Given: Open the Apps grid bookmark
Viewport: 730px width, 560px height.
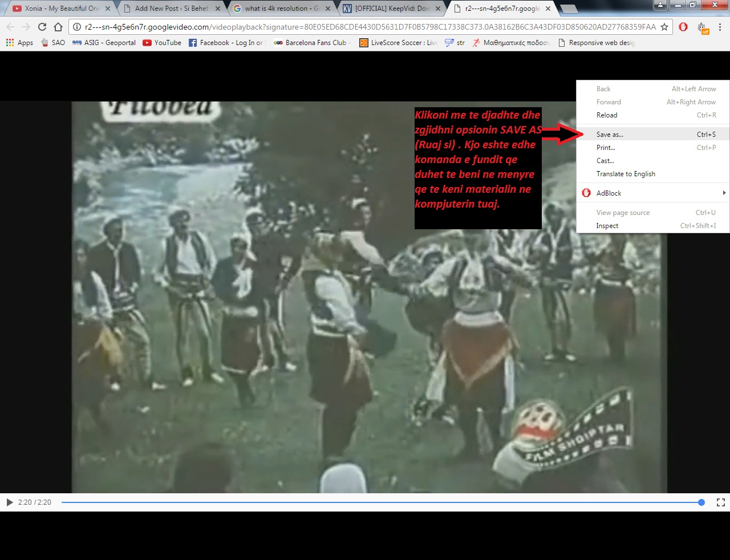Looking at the screenshot, I should click(x=19, y=43).
